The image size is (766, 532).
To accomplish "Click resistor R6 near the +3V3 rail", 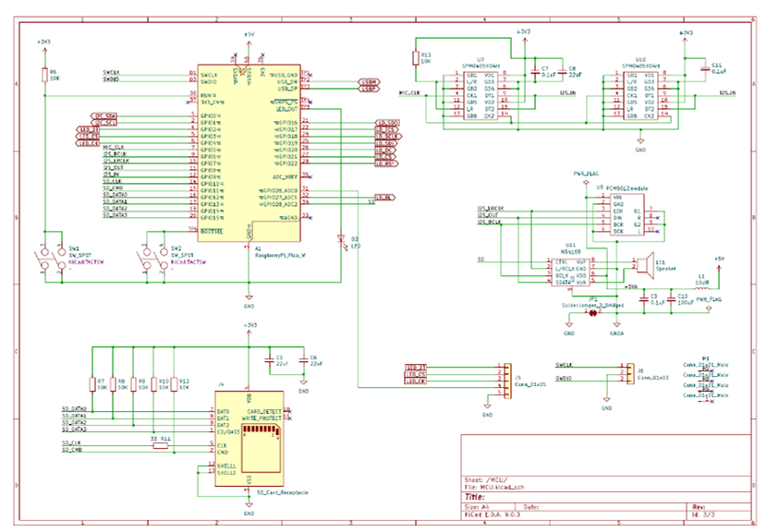I will coord(43,74).
